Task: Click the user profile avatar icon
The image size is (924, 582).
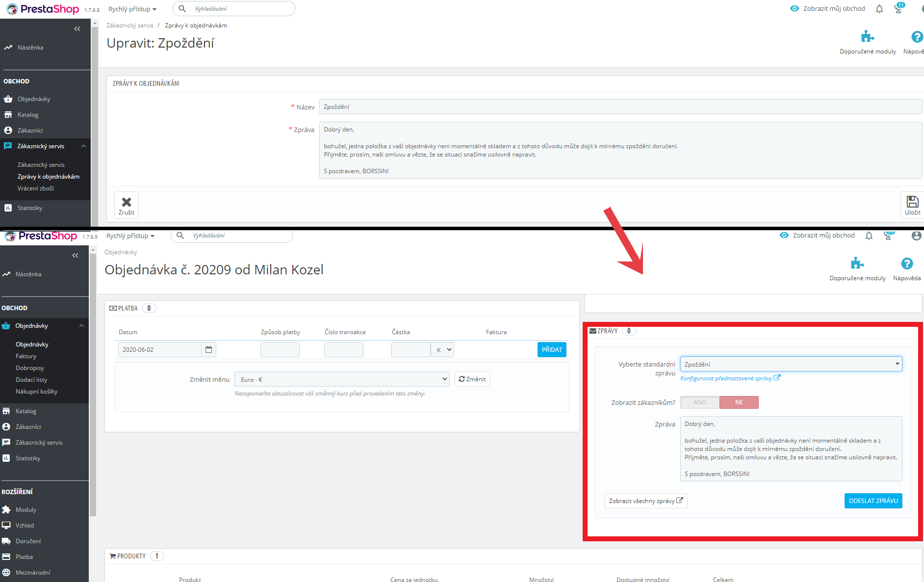Action: click(916, 236)
